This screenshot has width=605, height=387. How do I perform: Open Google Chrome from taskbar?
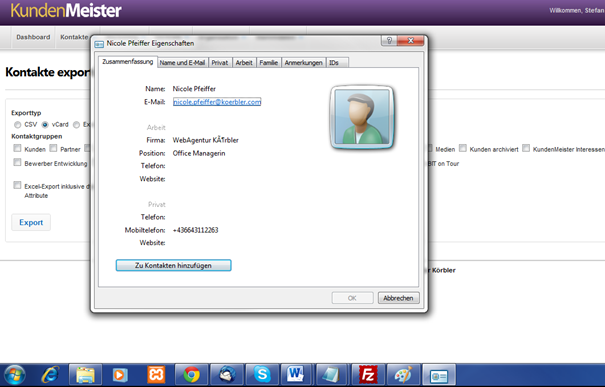(191, 375)
